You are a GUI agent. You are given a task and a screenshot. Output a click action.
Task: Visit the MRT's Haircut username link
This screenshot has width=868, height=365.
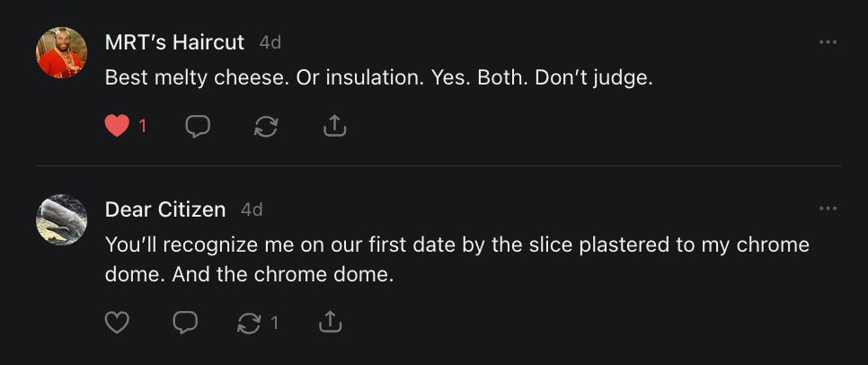[x=174, y=42]
